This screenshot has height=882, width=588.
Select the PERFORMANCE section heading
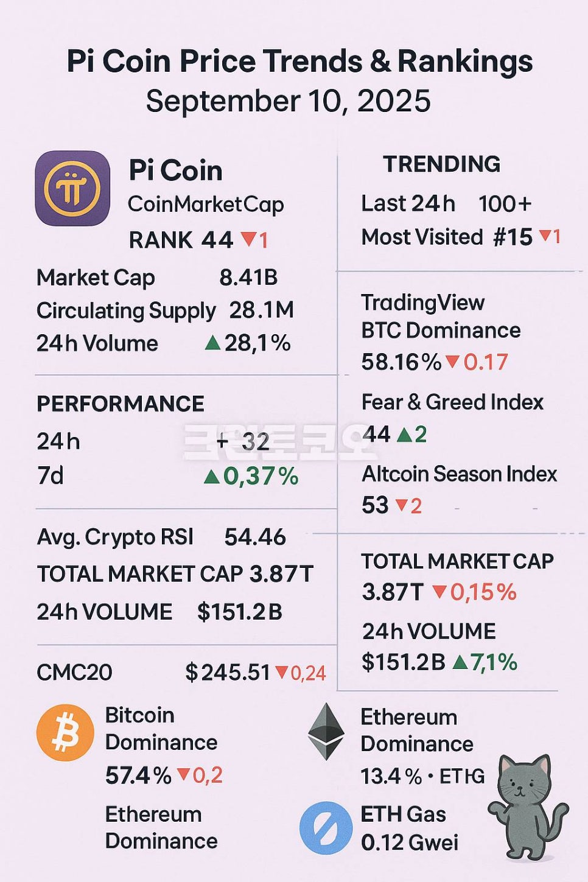click(x=121, y=404)
